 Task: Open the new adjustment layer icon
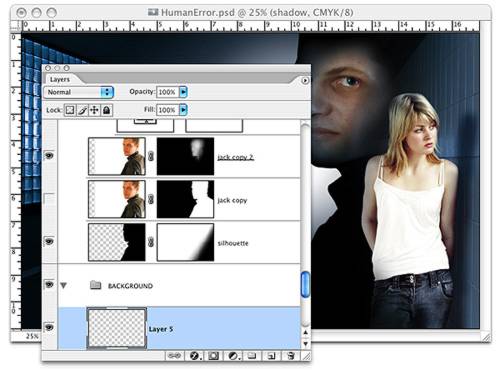(x=233, y=356)
